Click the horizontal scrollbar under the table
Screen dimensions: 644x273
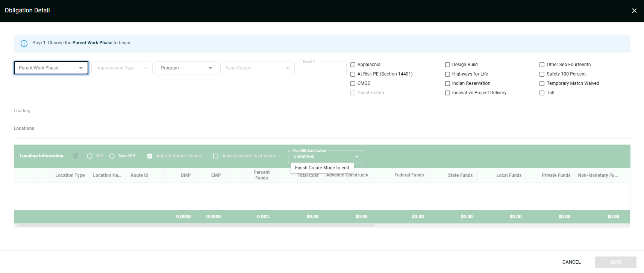tap(197, 225)
